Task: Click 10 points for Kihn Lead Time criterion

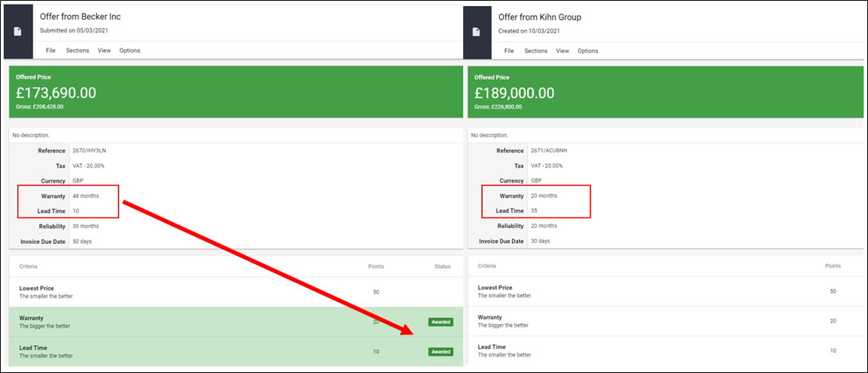Action: (x=833, y=350)
